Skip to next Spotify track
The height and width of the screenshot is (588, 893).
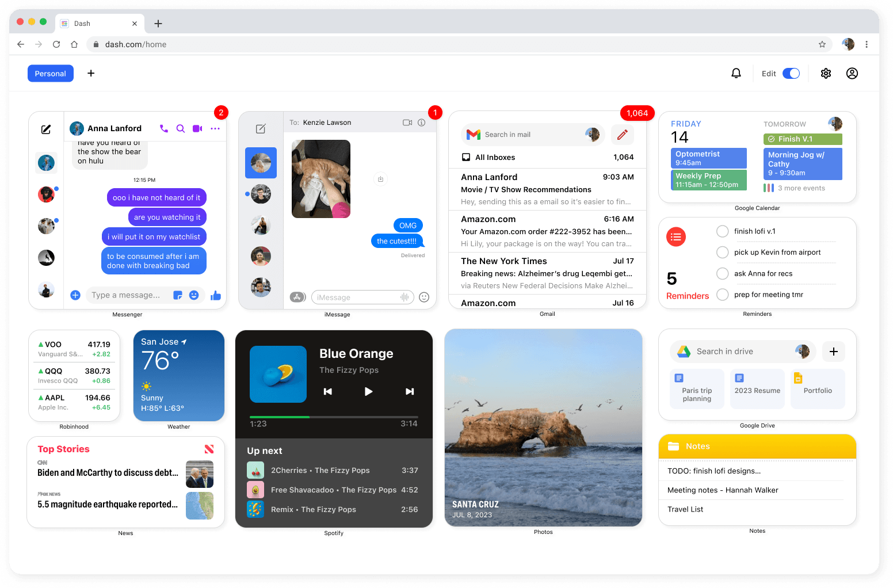pos(410,391)
